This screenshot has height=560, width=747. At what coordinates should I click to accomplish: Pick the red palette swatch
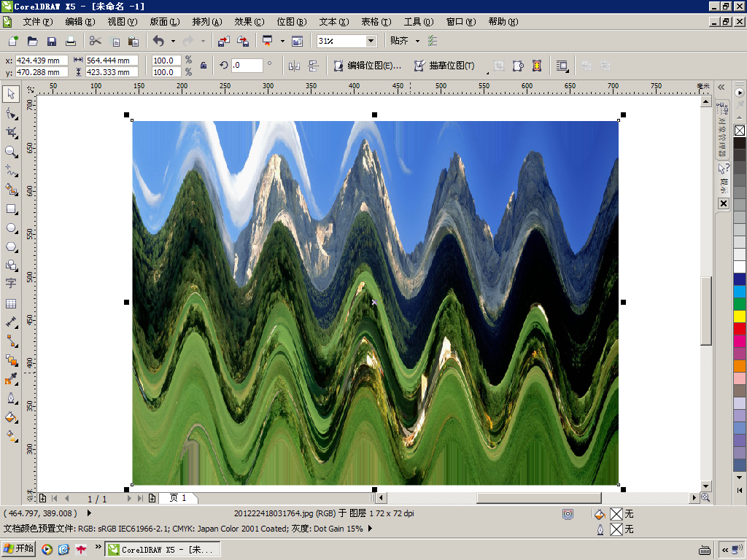(740, 329)
